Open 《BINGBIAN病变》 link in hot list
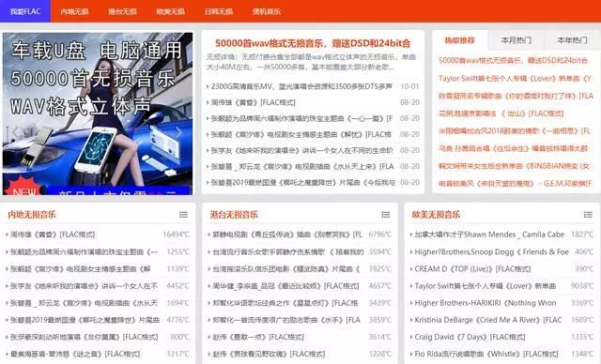Screen dimensions: 601x364 coord(514,166)
